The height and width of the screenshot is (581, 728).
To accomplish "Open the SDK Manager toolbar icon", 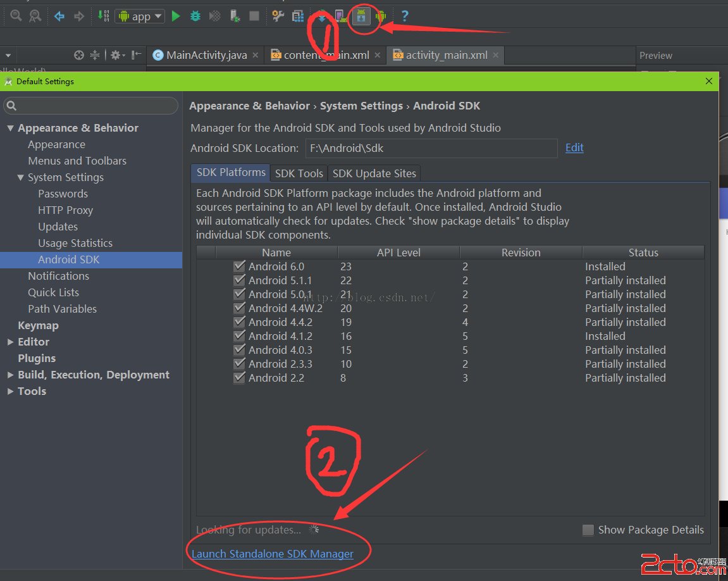I will pyautogui.click(x=361, y=16).
